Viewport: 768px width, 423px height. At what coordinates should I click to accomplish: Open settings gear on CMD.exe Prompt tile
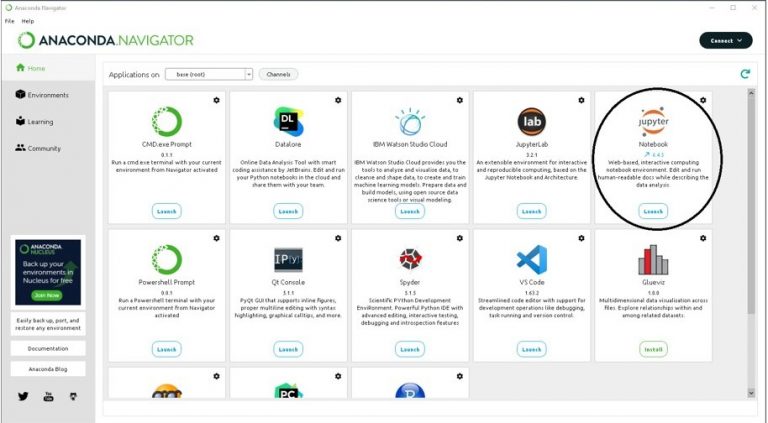(216, 100)
